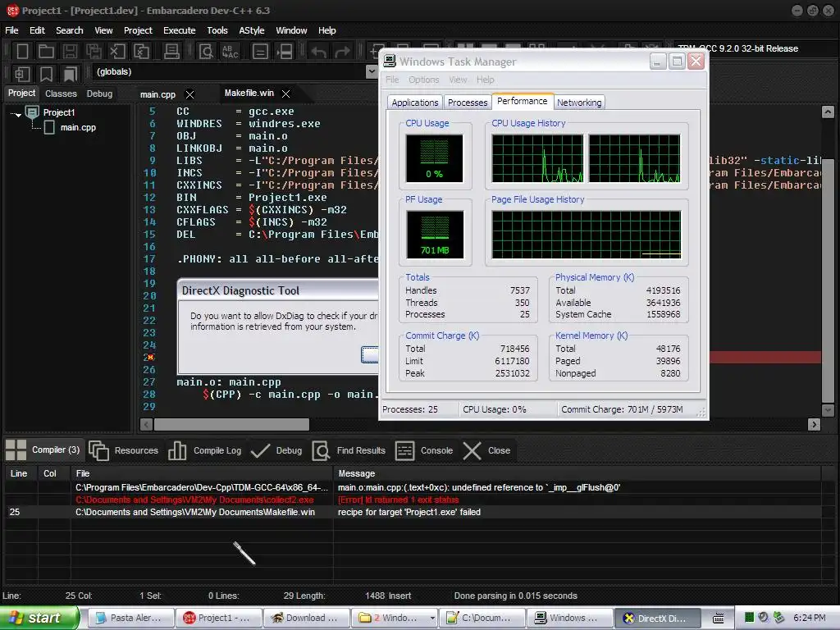The height and width of the screenshot is (630, 840).
Task: Click the Save All toolbar icon
Action: click(94, 52)
